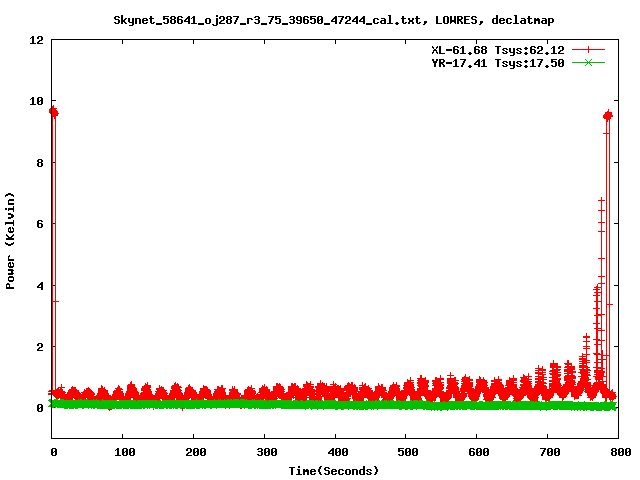Click the x-axis tick label 700
Screen dimensions: 640x480
pyautogui.click(x=550, y=452)
